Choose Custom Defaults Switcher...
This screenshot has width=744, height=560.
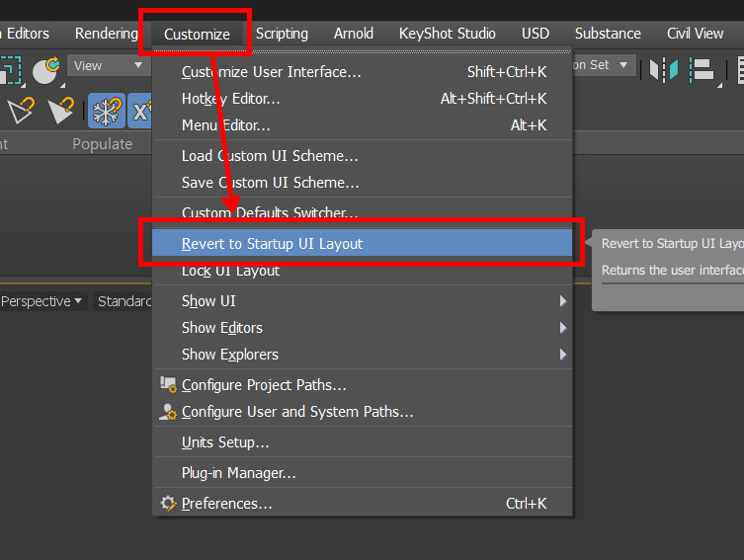point(363,212)
